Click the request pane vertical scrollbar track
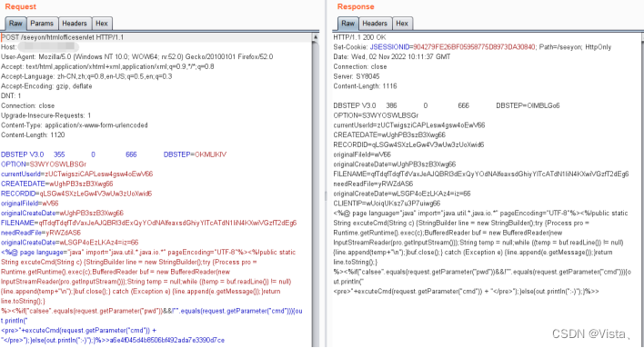The height and width of the screenshot is (348, 644). [316, 193]
